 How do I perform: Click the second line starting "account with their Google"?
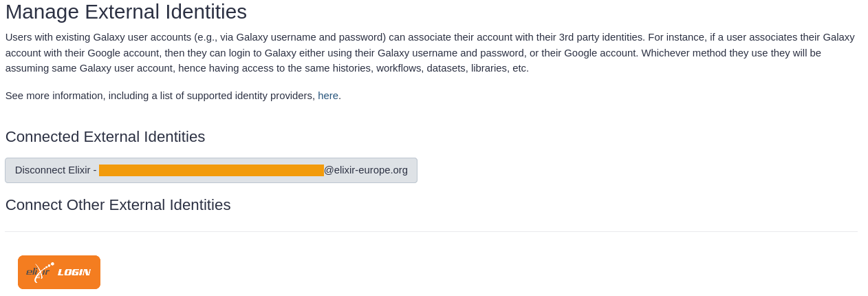coord(413,52)
